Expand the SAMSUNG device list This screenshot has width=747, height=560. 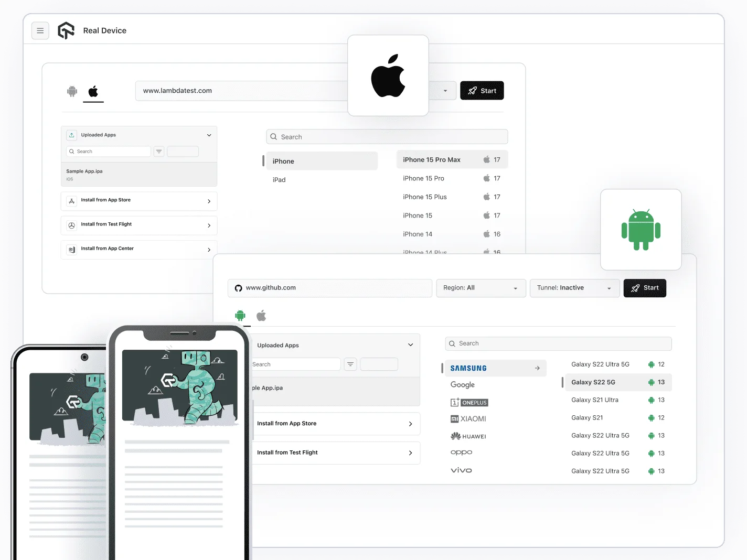coord(536,368)
